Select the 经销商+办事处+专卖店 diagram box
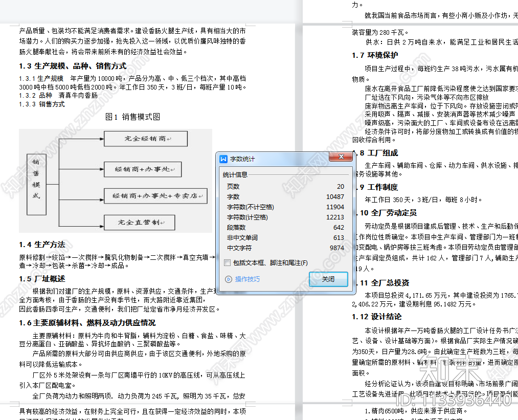518x420 pixels. click(155, 196)
